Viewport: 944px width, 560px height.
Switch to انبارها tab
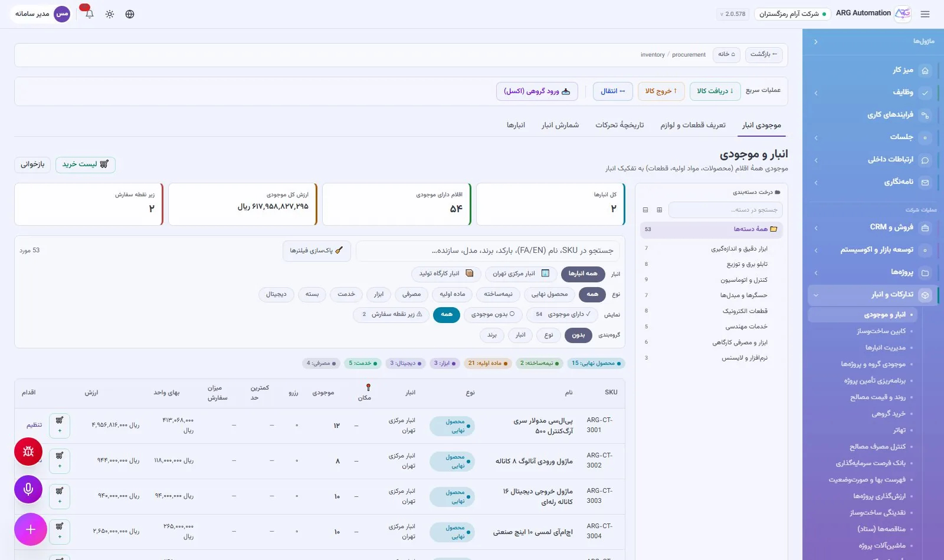click(x=516, y=126)
